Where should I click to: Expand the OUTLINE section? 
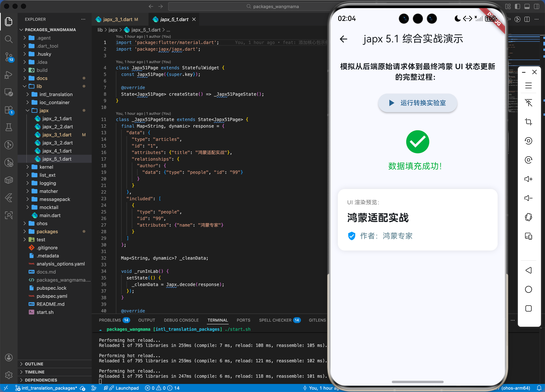pos(34,364)
